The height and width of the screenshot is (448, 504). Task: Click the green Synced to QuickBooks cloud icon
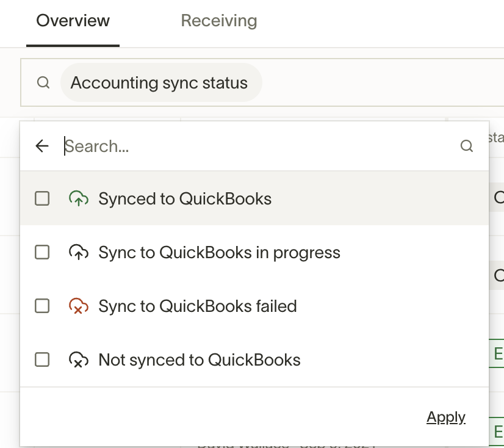[79, 198]
